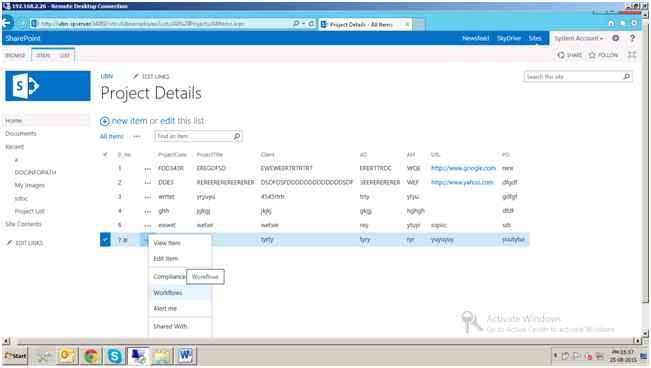Click the focus on content icon
Image resolution: width=651 pixels, height=368 pixels.
(x=632, y=55)
